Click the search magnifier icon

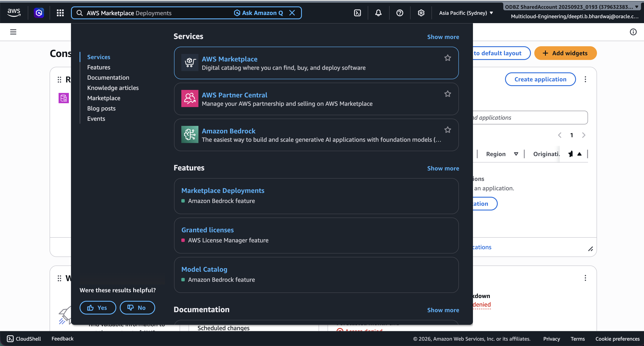point(80,13)
